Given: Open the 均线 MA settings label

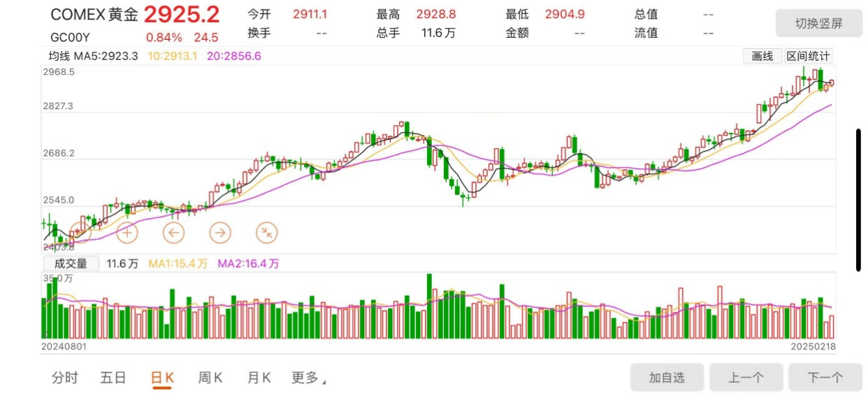Looking at the screenshot, I should coord(61,56).
